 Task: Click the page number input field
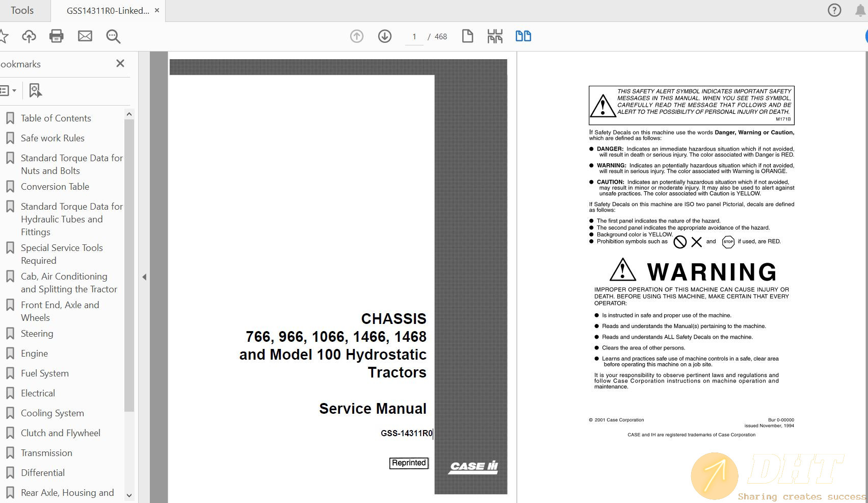click(x=414, y=37)
